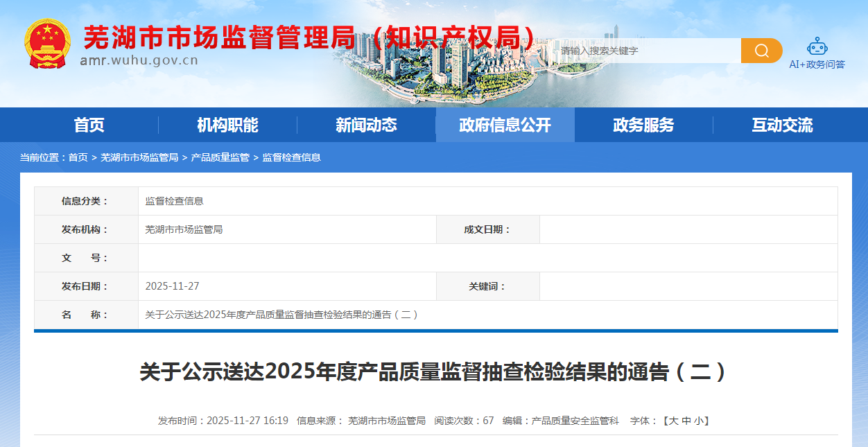Open the AI+政务问答 robot icon
This screenshot has width=868, height=447.
tap(817, 46)
